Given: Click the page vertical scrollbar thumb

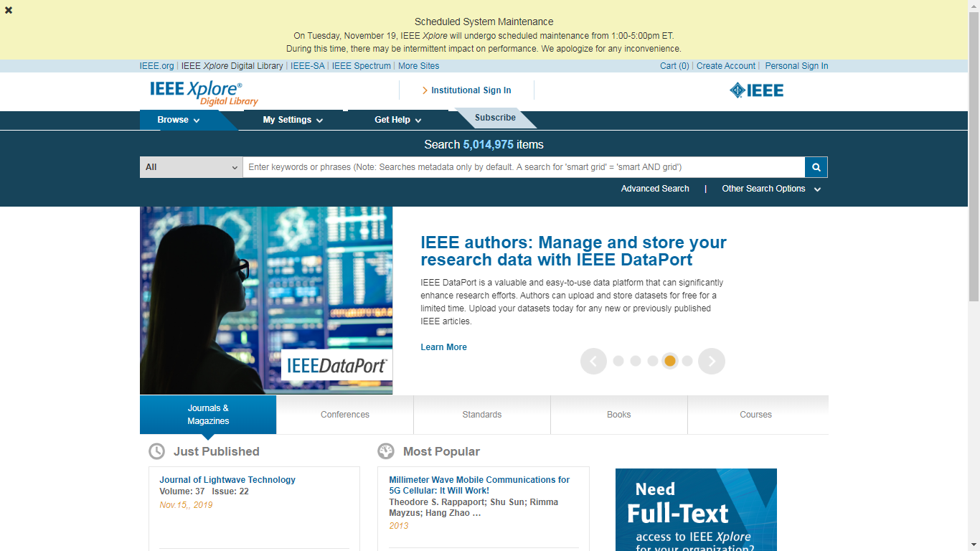Looking at the screenshot, I should (974, 156).
